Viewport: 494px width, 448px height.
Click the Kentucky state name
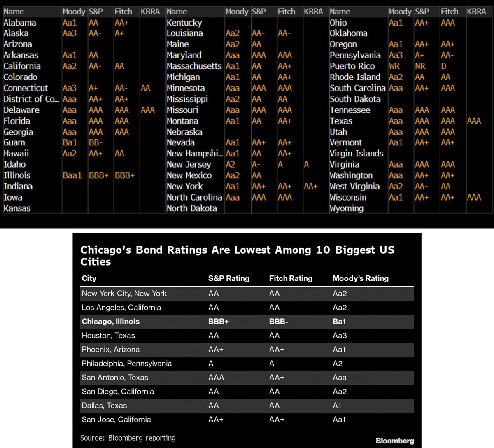pyautogui.click(x=184, y=23)
